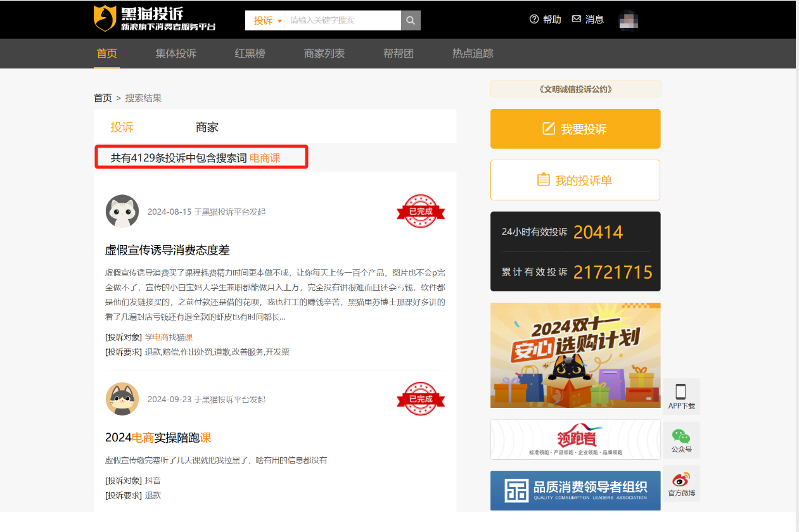Click the 公众号 WeChat icon
This screenshot has height=532, width=799.
pos(681,436)
